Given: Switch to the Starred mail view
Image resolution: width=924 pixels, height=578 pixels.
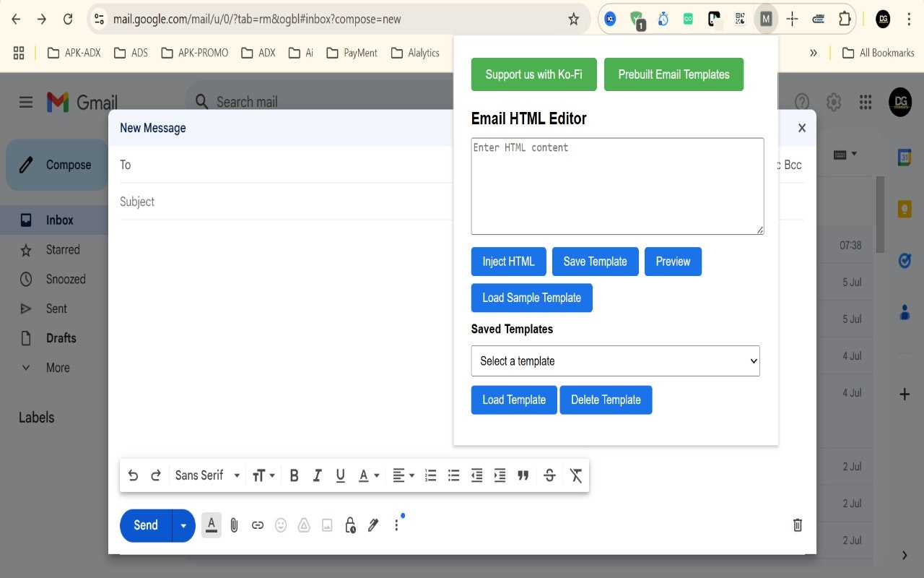Looking at the screenshot, I should 65,249.
